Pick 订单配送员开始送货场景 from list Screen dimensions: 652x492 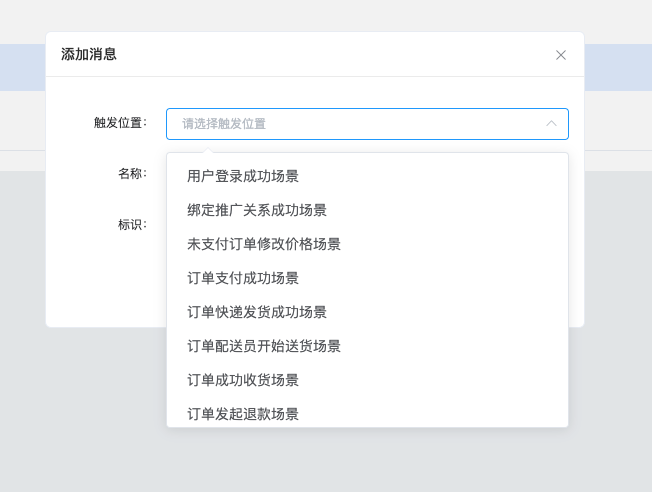point(367,346)
